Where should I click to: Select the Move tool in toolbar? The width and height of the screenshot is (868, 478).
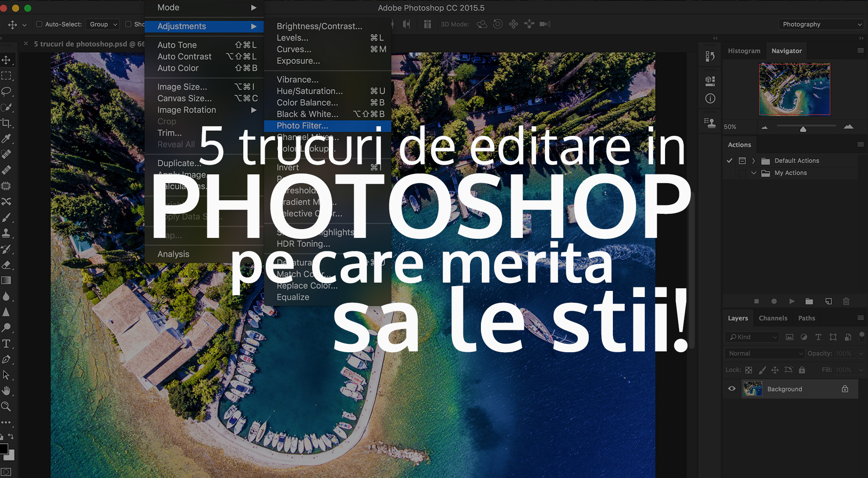[x=6, y=60]
